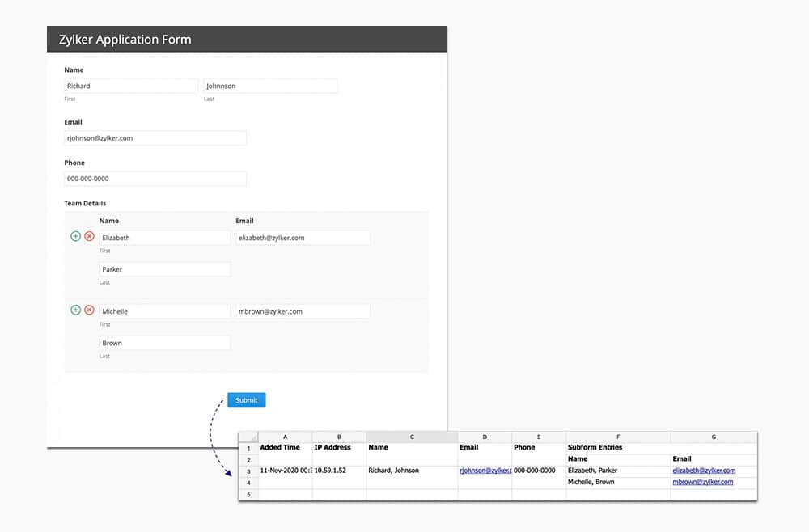Edit the email field with rjohnson@zylker.com
The width and height of the screenshot is (809, 532).
pos(155,138)
